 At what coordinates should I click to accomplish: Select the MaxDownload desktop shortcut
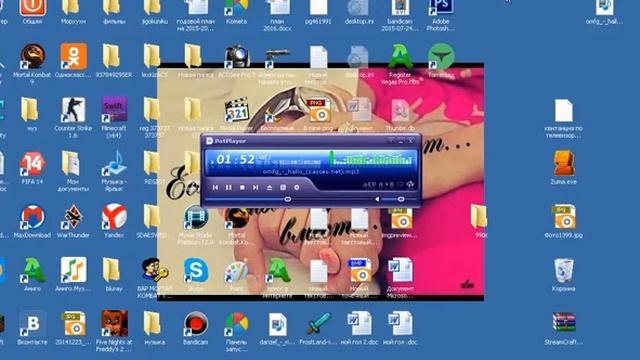[32, 222]
